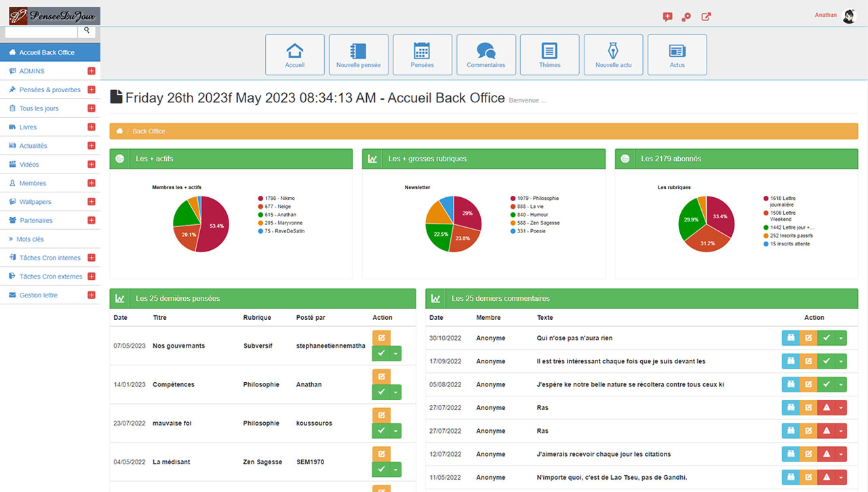Select Accueil Back Office in the sidebar

coord(47,53)
